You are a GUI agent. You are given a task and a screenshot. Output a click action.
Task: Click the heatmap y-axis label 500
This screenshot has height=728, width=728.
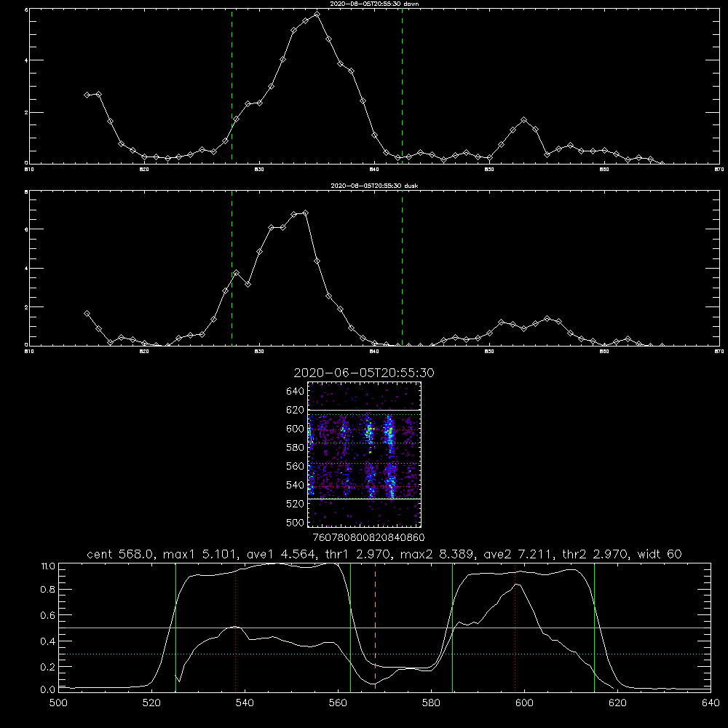click(296, 522)
